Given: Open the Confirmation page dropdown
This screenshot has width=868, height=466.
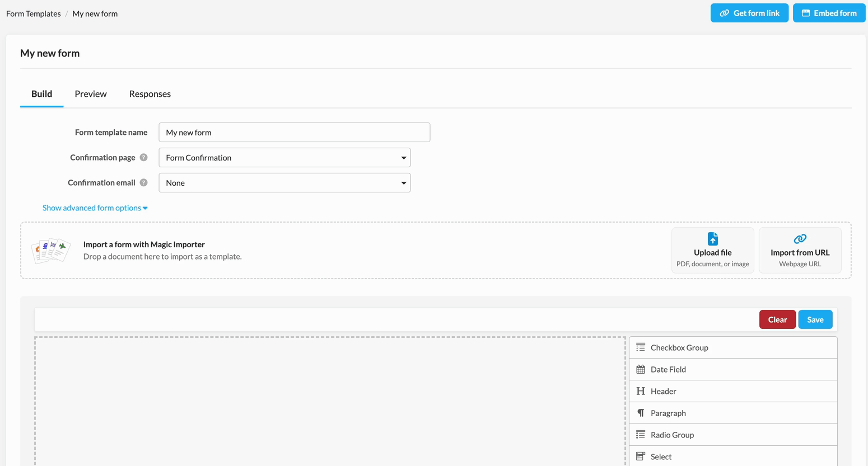Looking at the screenshot, I should pos(284,158).
